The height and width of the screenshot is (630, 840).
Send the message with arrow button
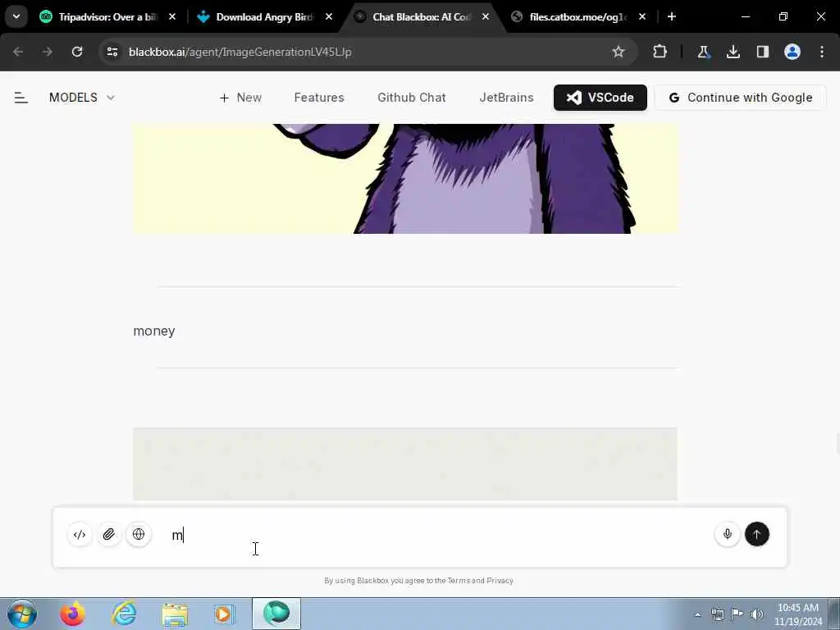pos(756,534)
